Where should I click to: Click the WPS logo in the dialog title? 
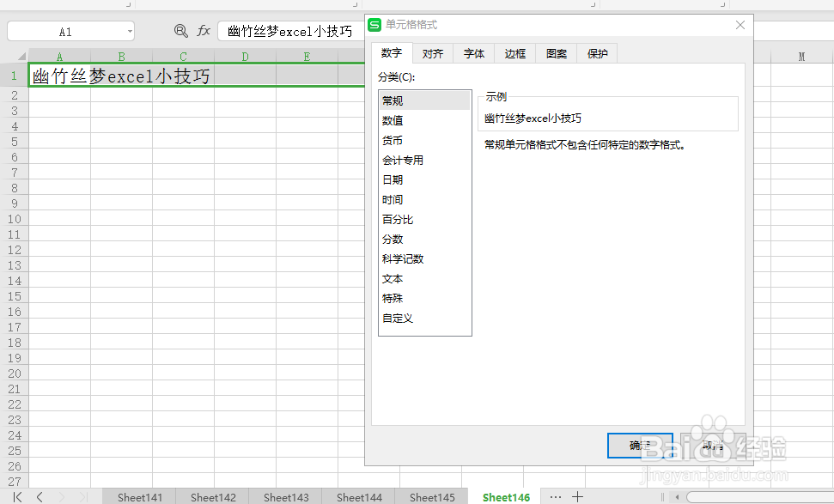click(374, 25)
